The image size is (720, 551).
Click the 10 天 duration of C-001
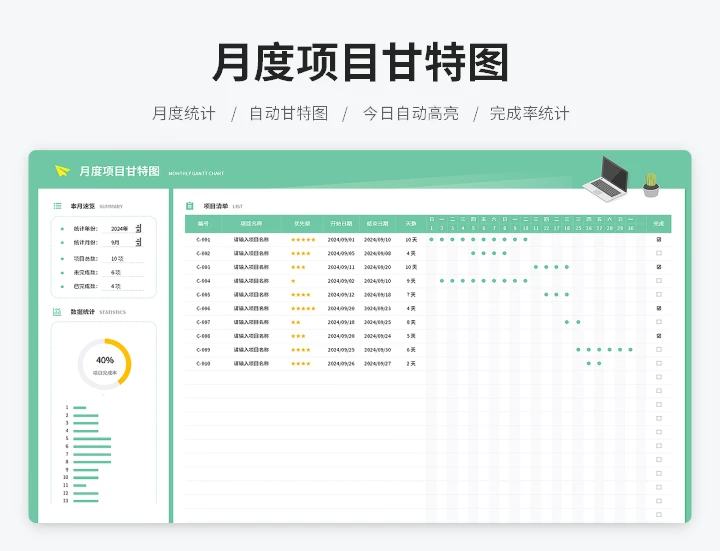[x=411, y=240]
